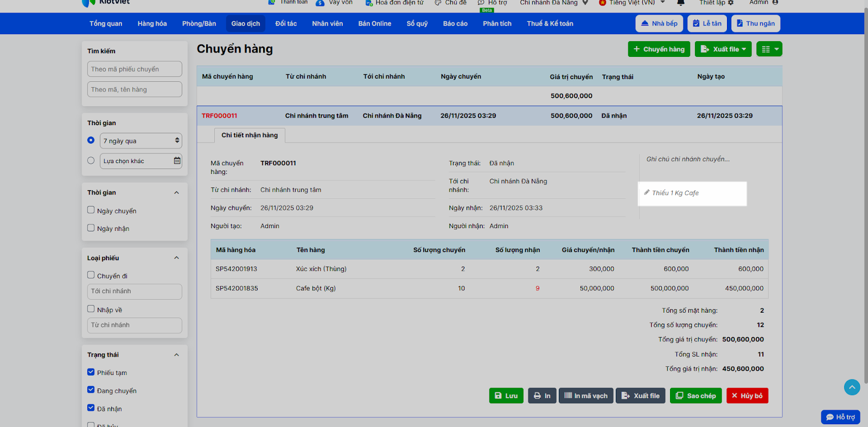Open the Nhân viên menu
This screenshot has height=427, width=868.
click(328, 24)
